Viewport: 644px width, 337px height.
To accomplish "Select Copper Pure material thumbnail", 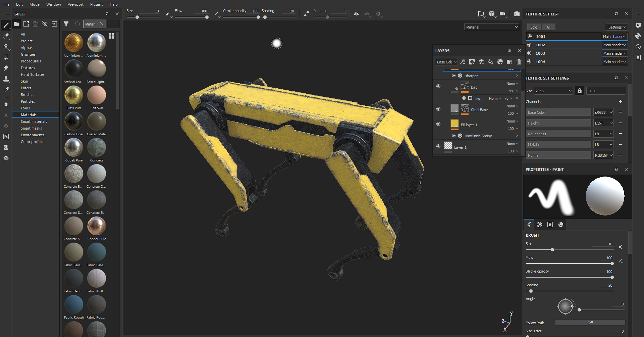I will point(97,226).
